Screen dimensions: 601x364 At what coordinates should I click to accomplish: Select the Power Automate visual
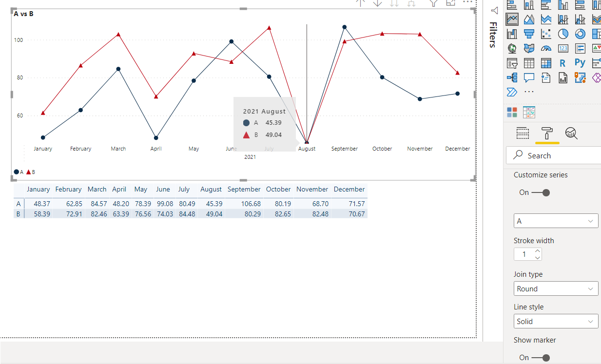[x=512, y=92]
